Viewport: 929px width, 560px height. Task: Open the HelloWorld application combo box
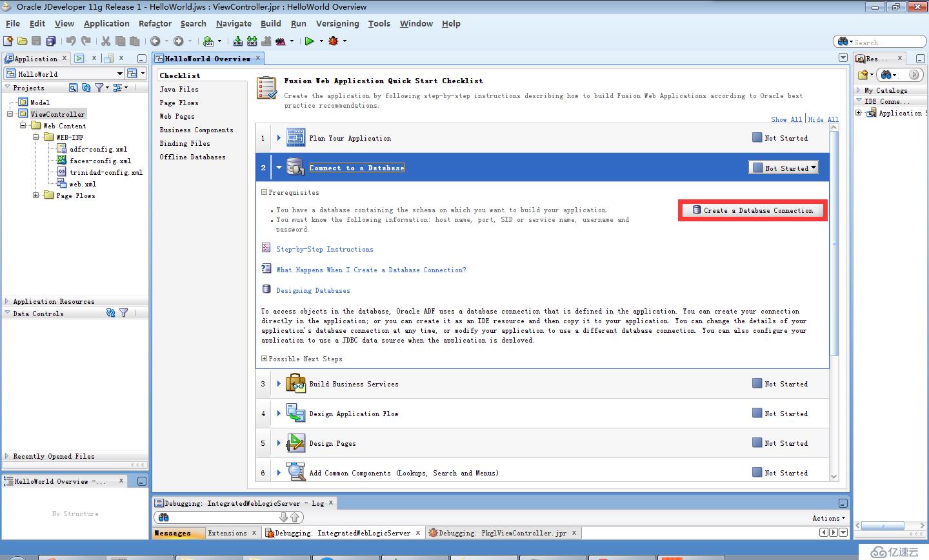(x=64, y=74)
